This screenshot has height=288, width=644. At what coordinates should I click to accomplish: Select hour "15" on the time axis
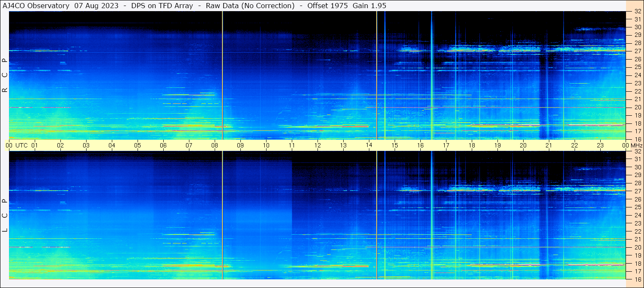(x=395, y=145)
